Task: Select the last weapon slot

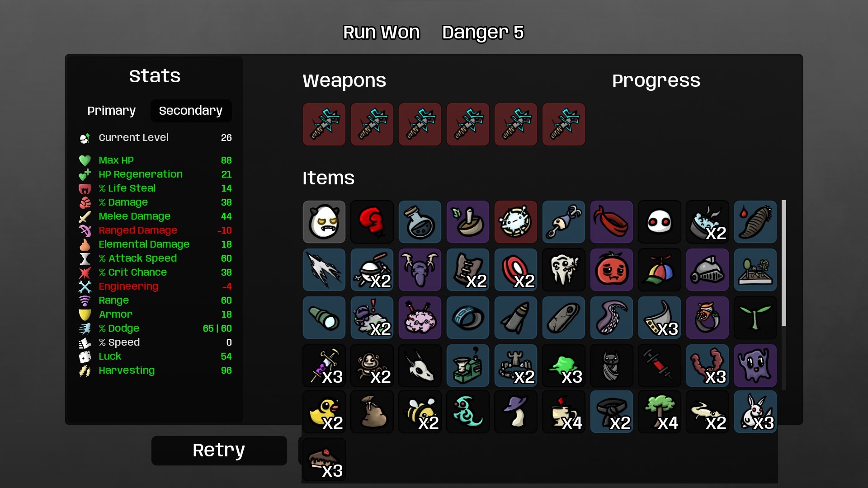Action: click(564, 124)
